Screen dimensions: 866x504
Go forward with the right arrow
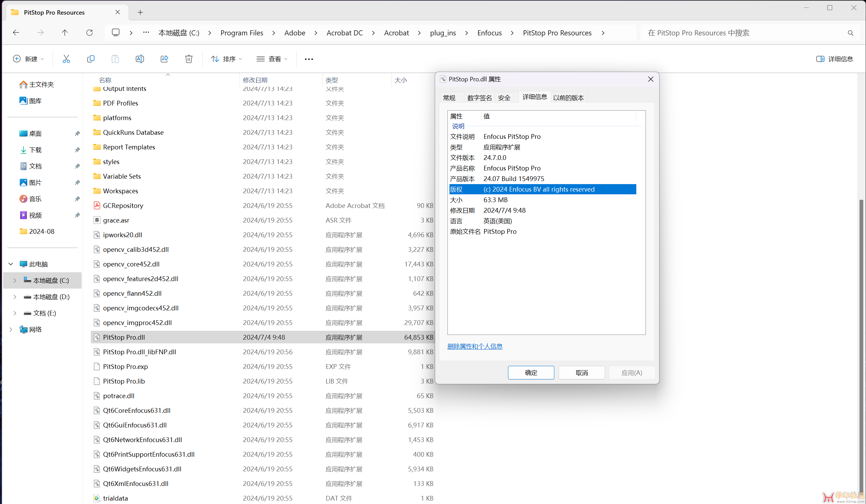(40, 33)
